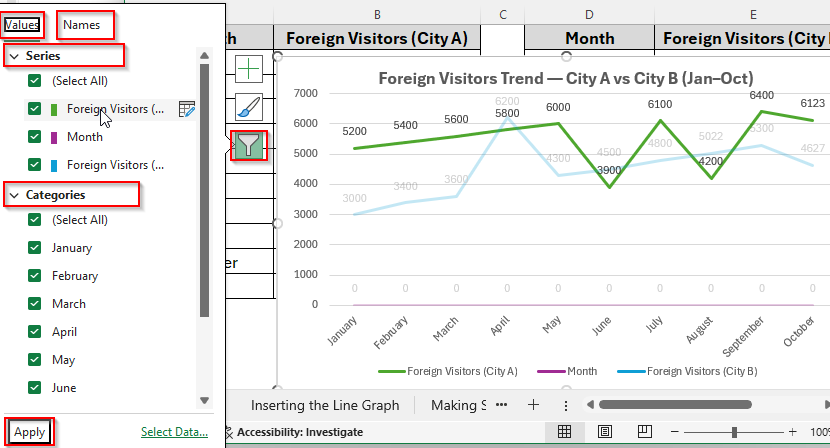This screenshot has height=448, width=830.
Task: Click the filter list scroll down arrow
Action: point(204,400)
